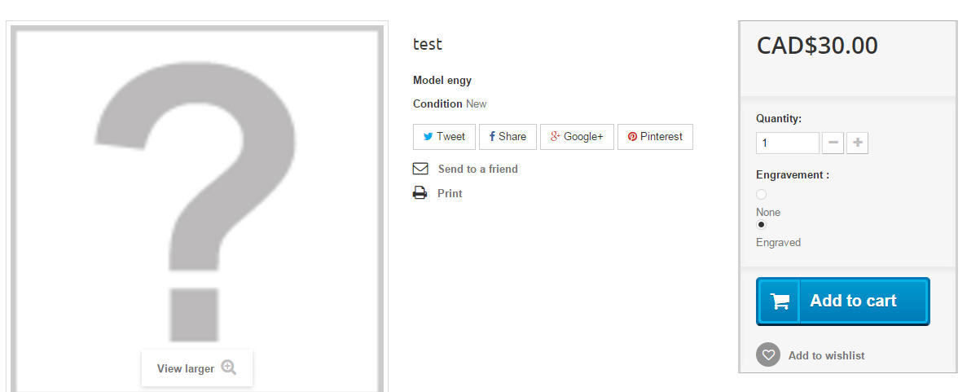The image size is (980, 392).
Task: Click the Pinterest logo icon
Action: pos(632,137)
